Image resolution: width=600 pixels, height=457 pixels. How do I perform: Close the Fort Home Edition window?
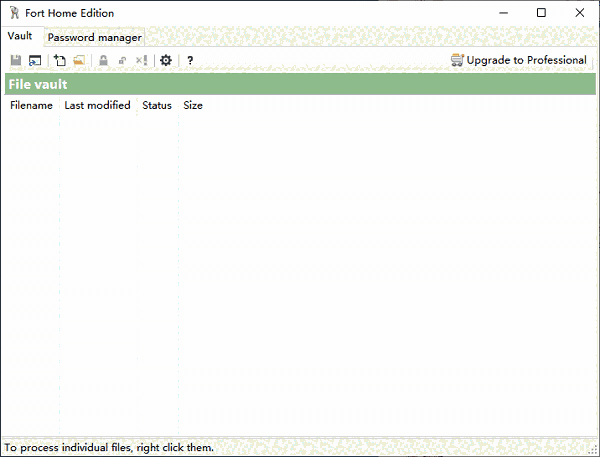579,13
